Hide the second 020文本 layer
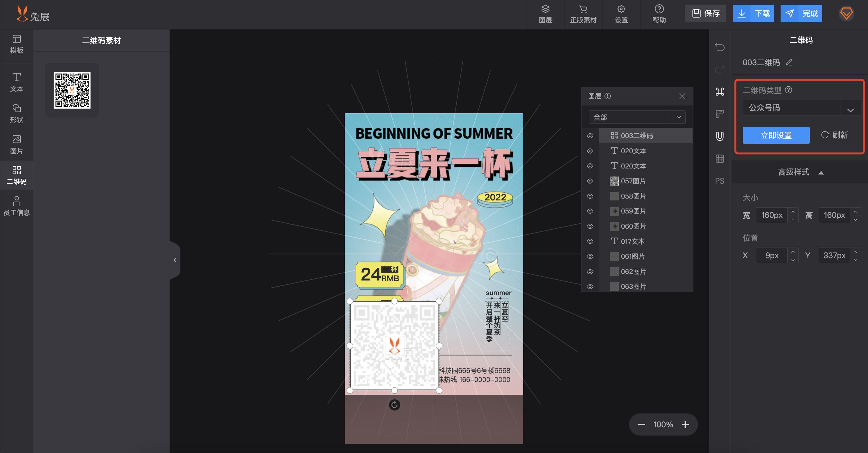Viewport: 868px width, 453px height. point(590,166)
